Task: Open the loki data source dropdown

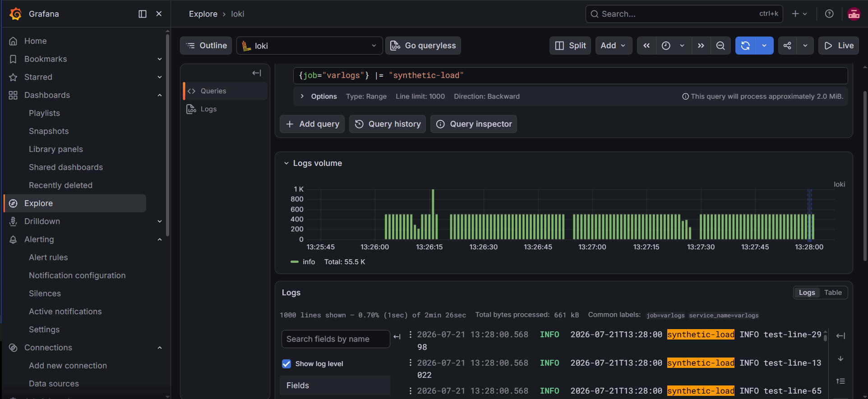Action: point(309,46)
